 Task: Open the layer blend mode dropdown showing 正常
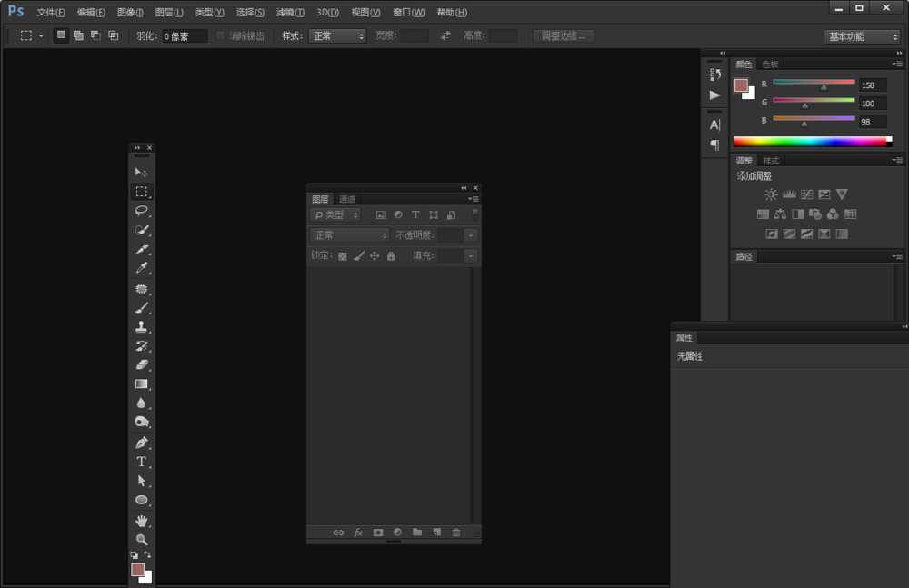[350, 235]
